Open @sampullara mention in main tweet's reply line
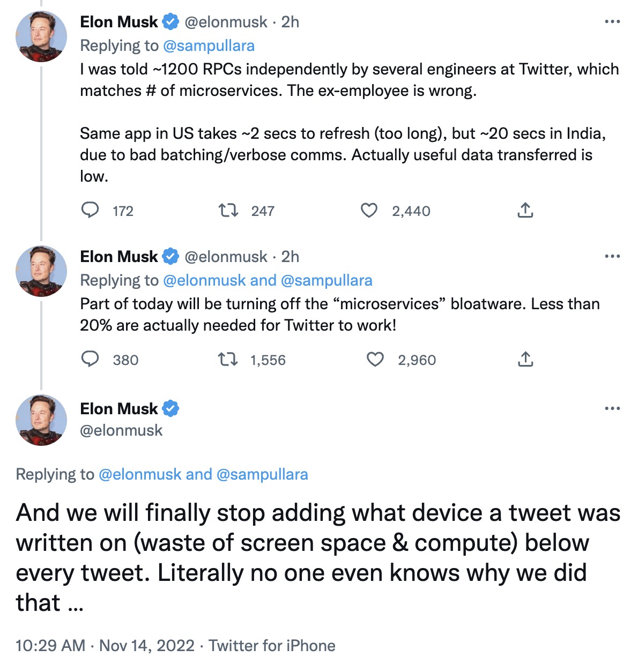Screen dimensions: 638x672 click(262, 474)
